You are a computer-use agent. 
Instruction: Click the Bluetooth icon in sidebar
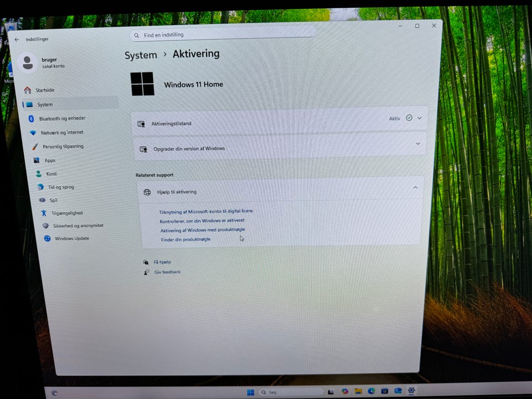tap(31, 119)
